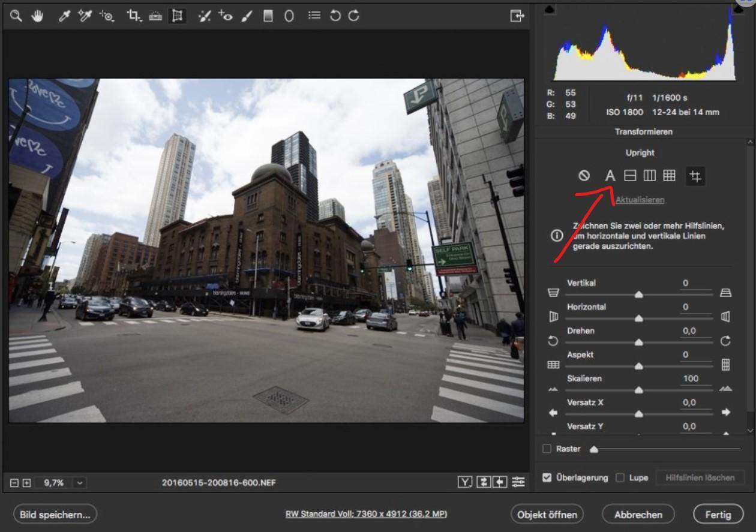This screenshot has width=756, height=532.
Task: Select the Crop tool
Action: 134,16
